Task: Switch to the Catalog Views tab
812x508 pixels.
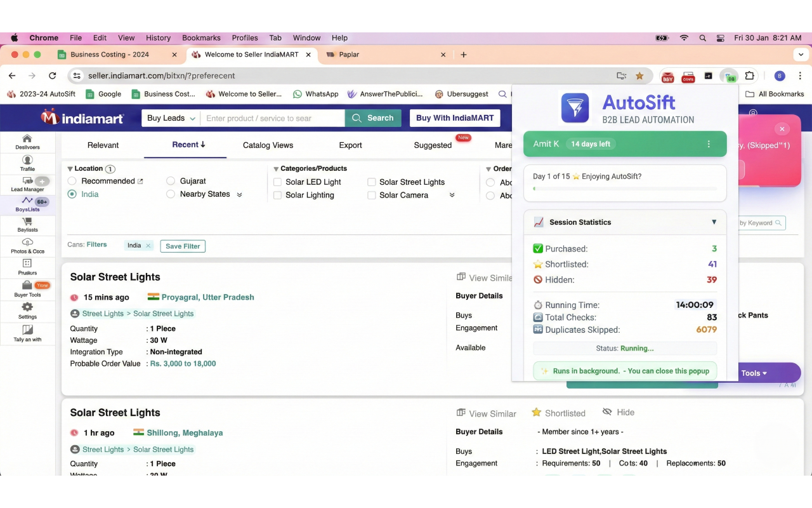Action: 268,145
